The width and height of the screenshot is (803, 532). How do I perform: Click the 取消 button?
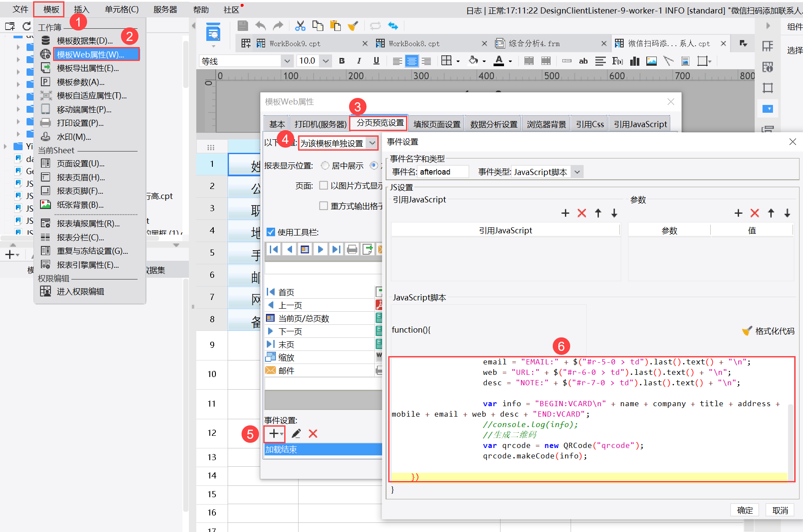click(x=780, y=510)
